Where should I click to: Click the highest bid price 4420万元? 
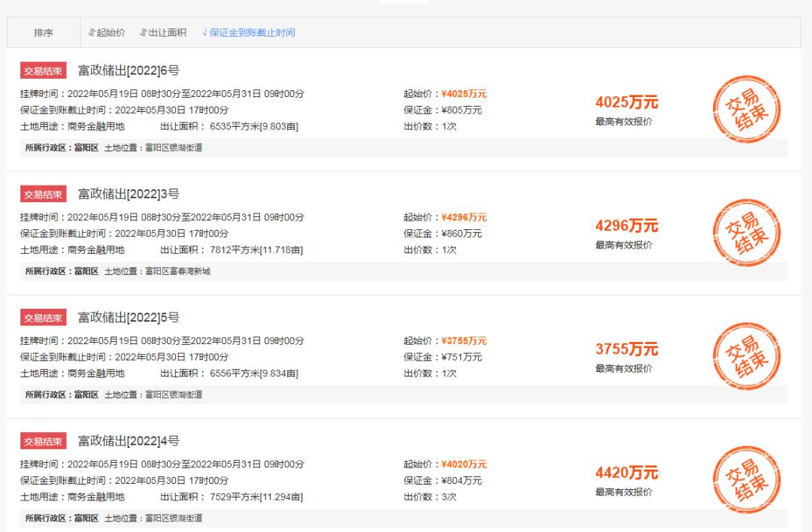click(x=629, y=473)
